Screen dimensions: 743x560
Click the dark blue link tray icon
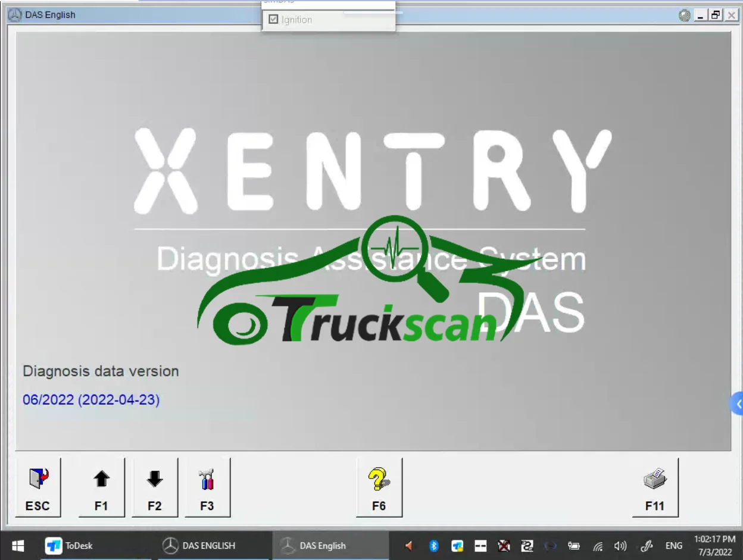pos(551,546)
